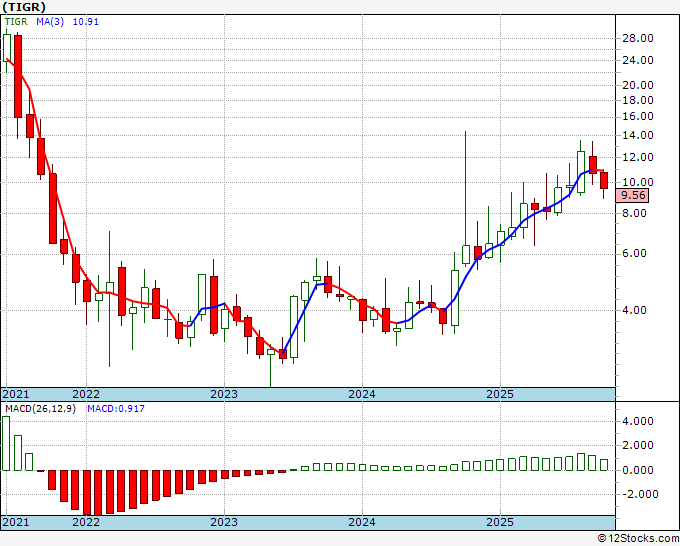Click 2021 on the price chart timeline

[x=16, y=394]
